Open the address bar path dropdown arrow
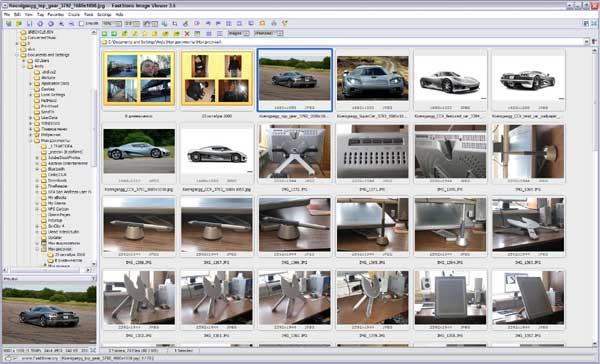 point(587,41)
